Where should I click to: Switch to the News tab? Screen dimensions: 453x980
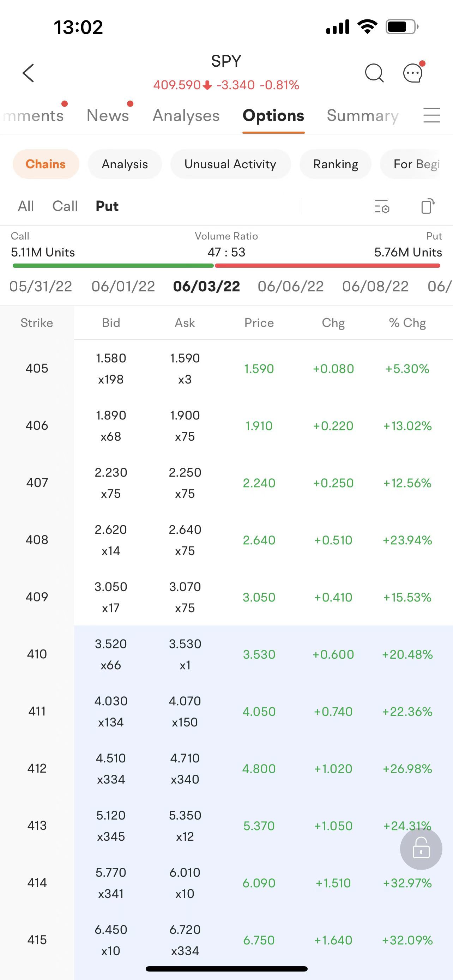coord(108,116)
